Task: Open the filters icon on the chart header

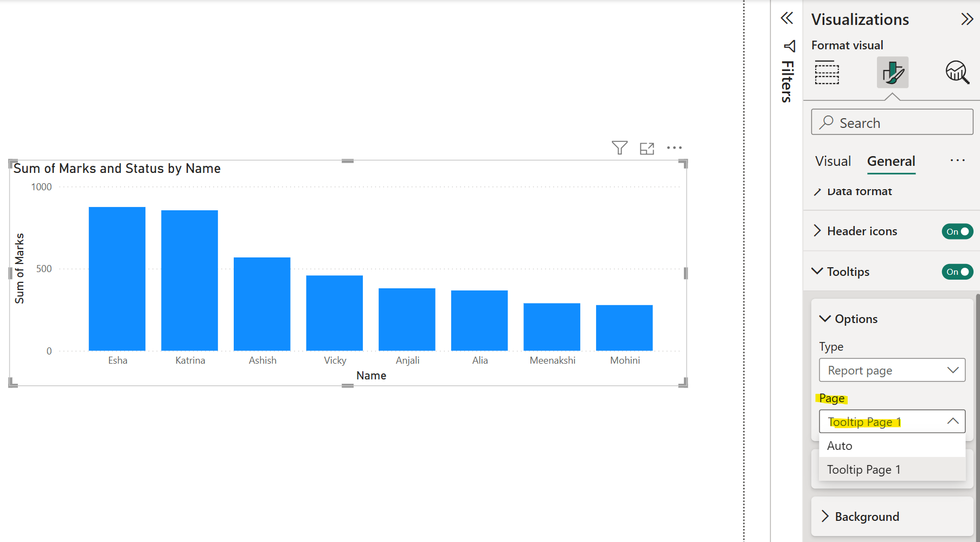Action: (619, 147)
